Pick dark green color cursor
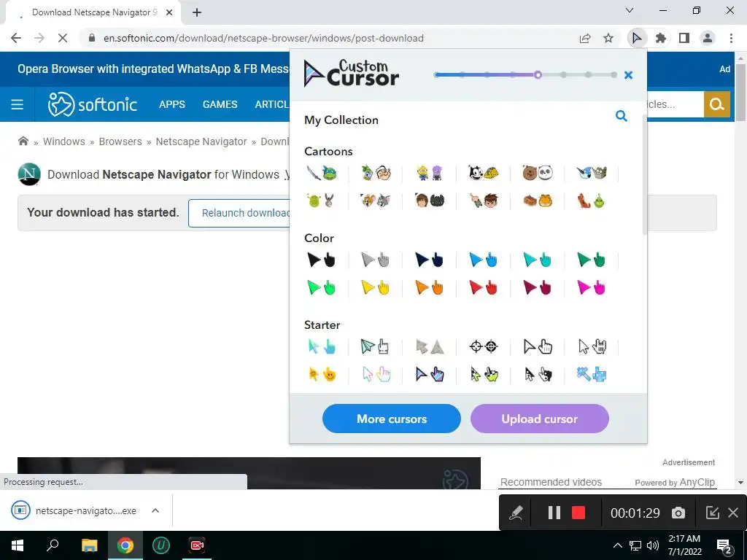Viewport: 747px width, 560px height. click(x=591, y=260)
